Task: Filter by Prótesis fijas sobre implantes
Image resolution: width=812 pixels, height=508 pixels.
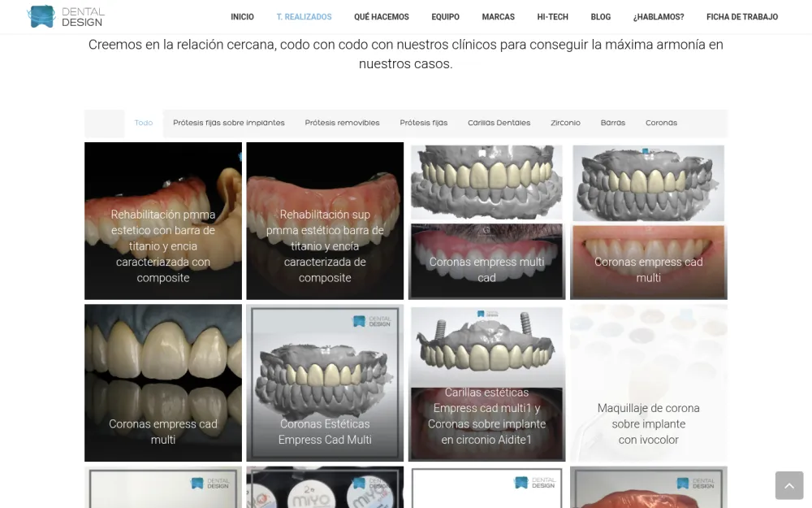Action: pyautogui.click(x=229, y=124)
